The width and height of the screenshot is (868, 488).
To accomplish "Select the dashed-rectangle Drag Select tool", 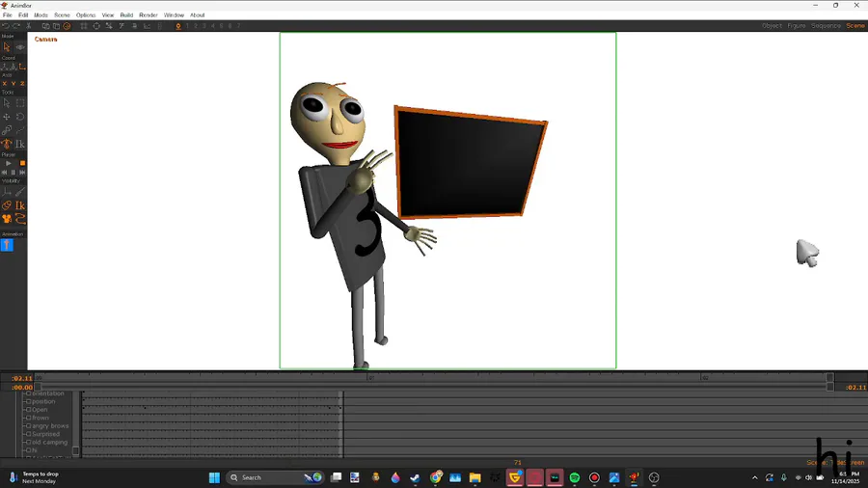I will (x=20, y=103).
